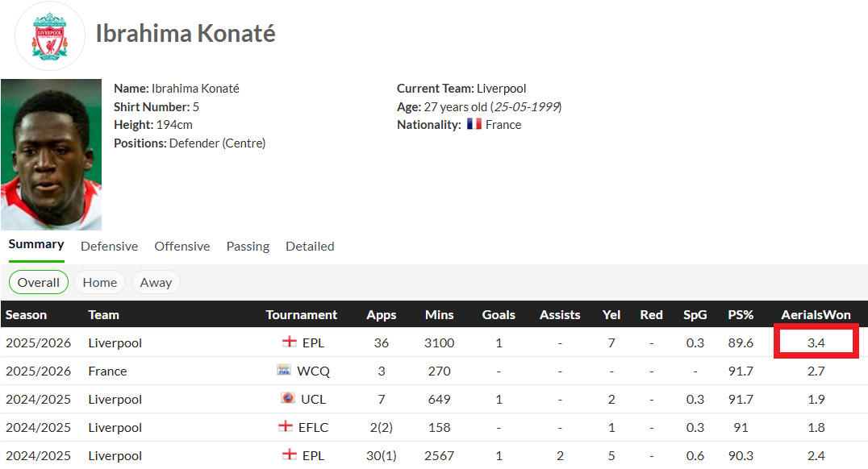
Task: Select the Overall filter option
Action: tap(38, 283)
